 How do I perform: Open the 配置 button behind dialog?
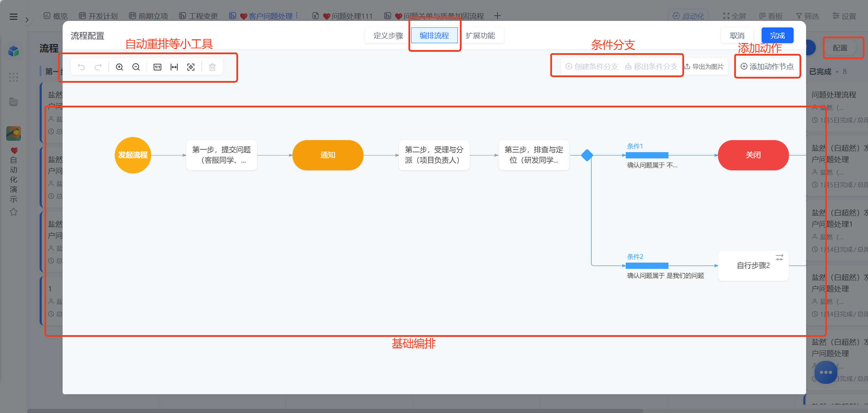(840, 48)
